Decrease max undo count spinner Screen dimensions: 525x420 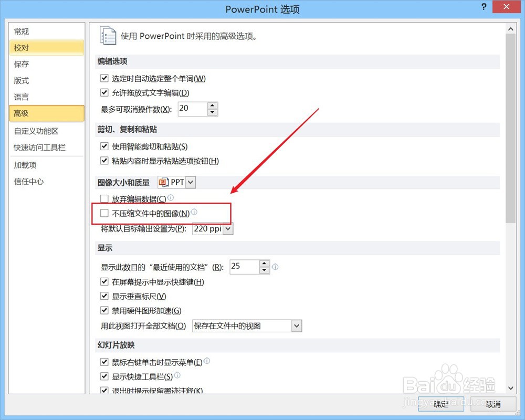coord(212,112)
